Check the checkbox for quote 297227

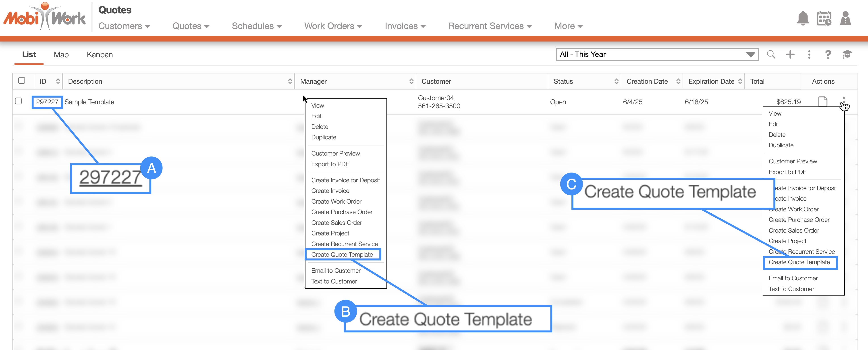19,101
